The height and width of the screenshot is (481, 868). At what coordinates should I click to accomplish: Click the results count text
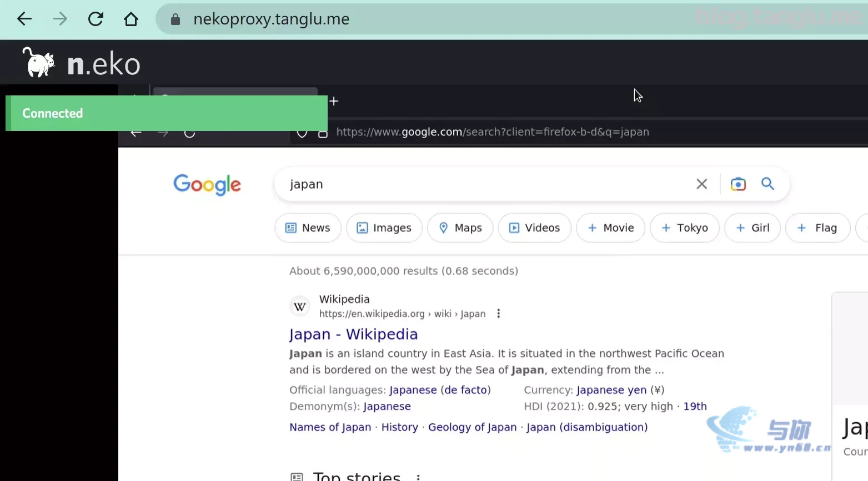click(x=404, y=271)
